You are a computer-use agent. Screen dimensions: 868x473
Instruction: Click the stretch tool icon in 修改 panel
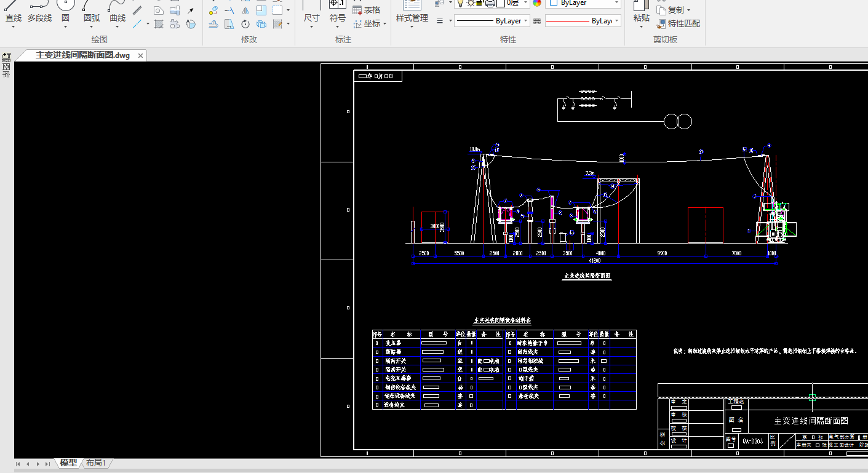point(229,24)
